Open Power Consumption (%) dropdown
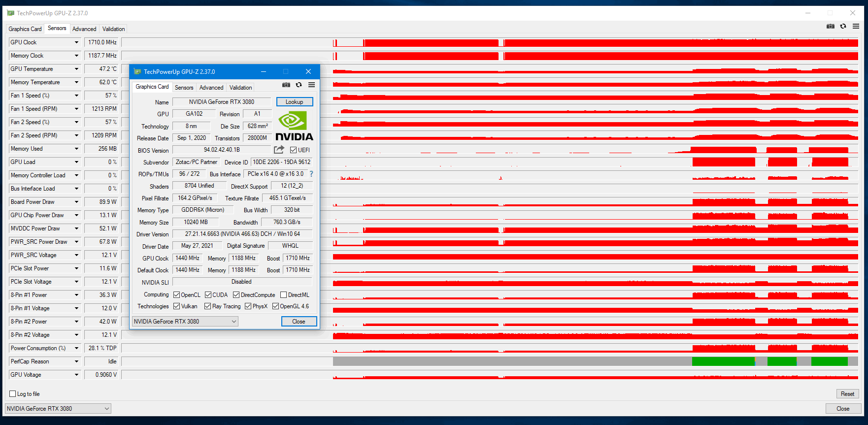Viewport: 868px width, 425px height. point(76,348)
